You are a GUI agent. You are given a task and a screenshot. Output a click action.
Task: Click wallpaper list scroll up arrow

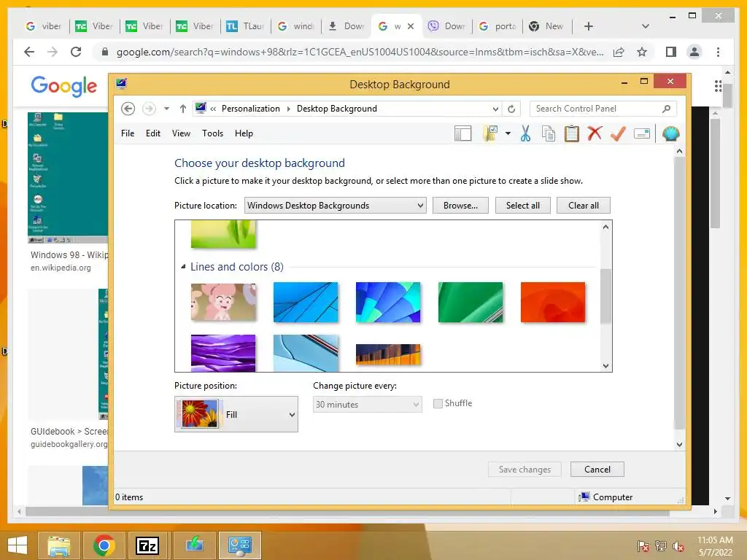(x=605, y=227)
